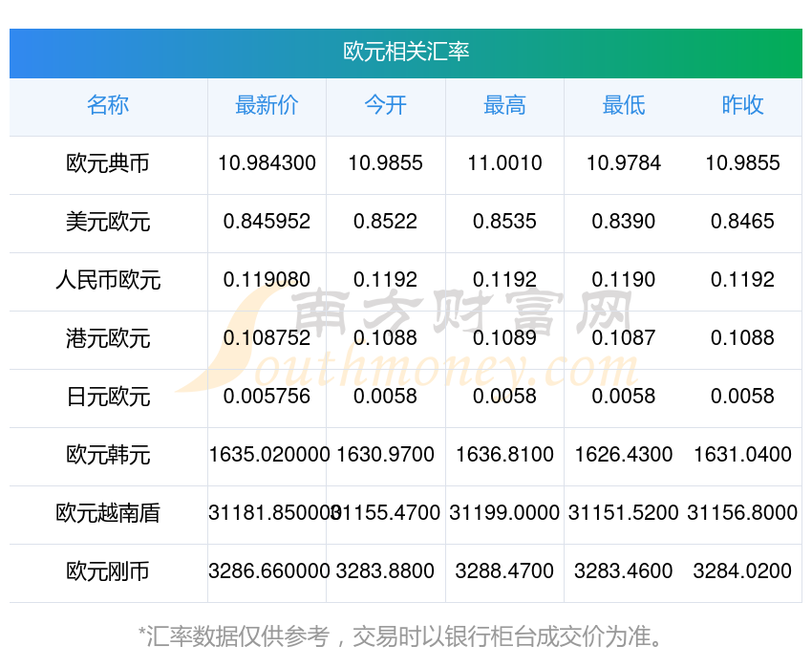
Task: Select highest value 3288.4700
Action: pyautogui.click(x=504, y=571)
